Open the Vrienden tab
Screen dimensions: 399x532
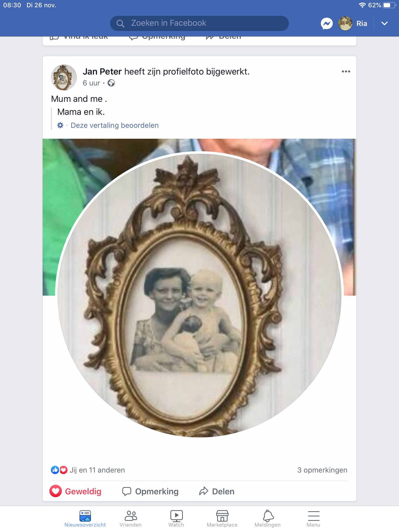click(131, 519)
